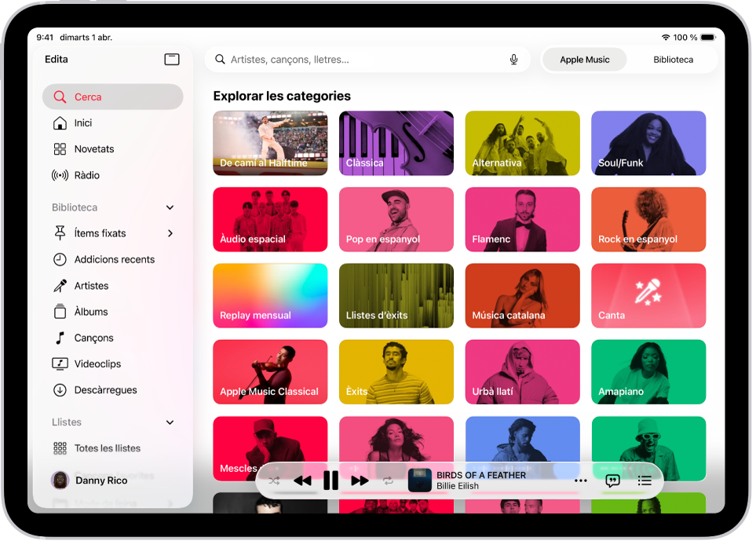
Task: Open Danny Rico profile avatar
Action: point(60,481)
